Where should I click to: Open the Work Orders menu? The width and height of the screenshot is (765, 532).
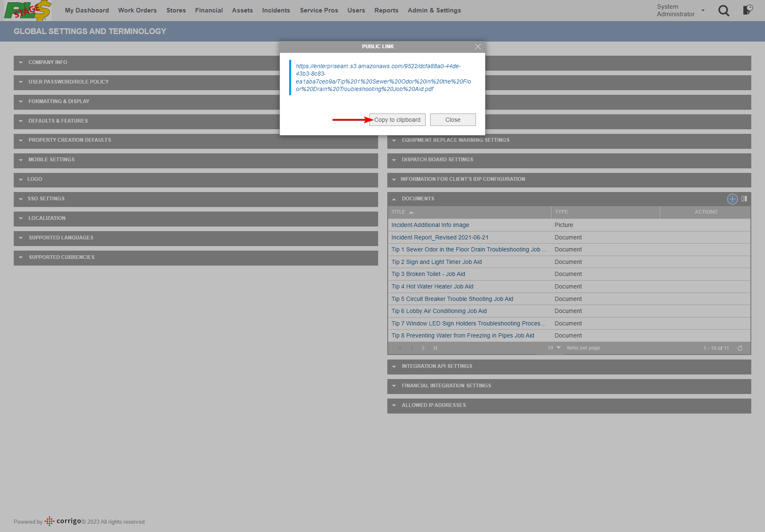pyautogui.click(x=137, y=10)
